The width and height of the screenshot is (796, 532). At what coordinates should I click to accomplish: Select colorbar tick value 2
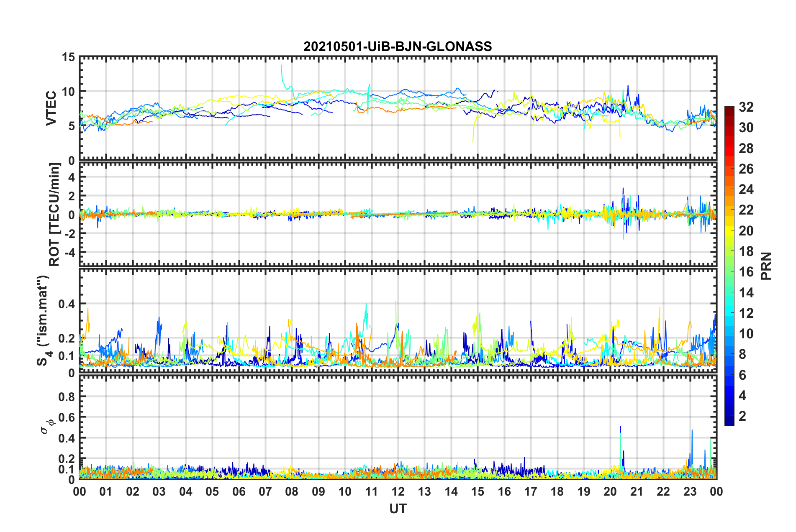point(742,416)
